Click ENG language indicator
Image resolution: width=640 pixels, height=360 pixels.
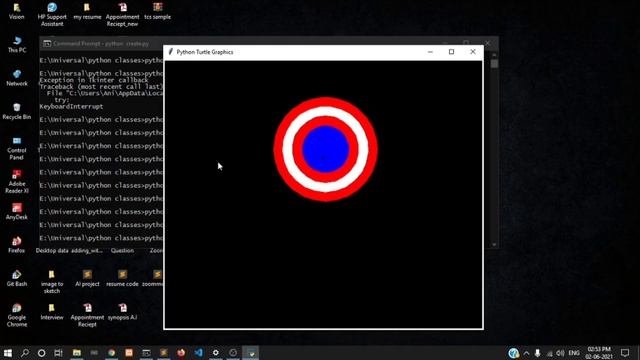tap(574, 353)
